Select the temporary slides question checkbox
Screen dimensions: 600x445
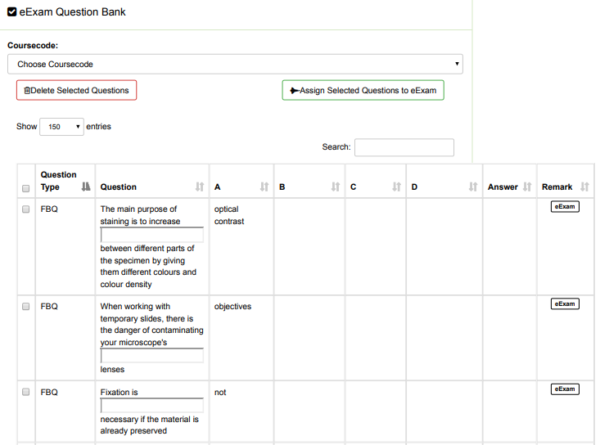26,306
